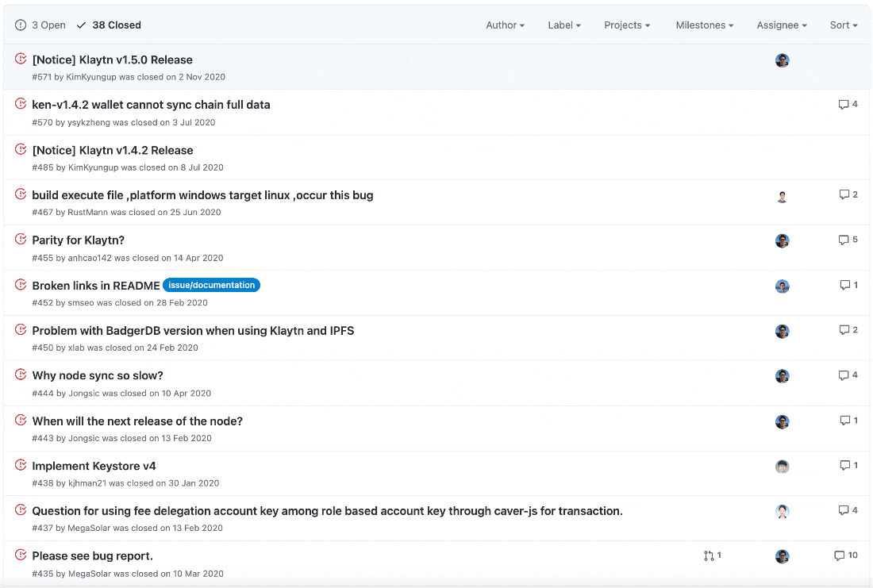Open comments on Parity for Klaytn issue
Image resolution: width=873 pixels, height=588 pixels.
click(848, 240)
